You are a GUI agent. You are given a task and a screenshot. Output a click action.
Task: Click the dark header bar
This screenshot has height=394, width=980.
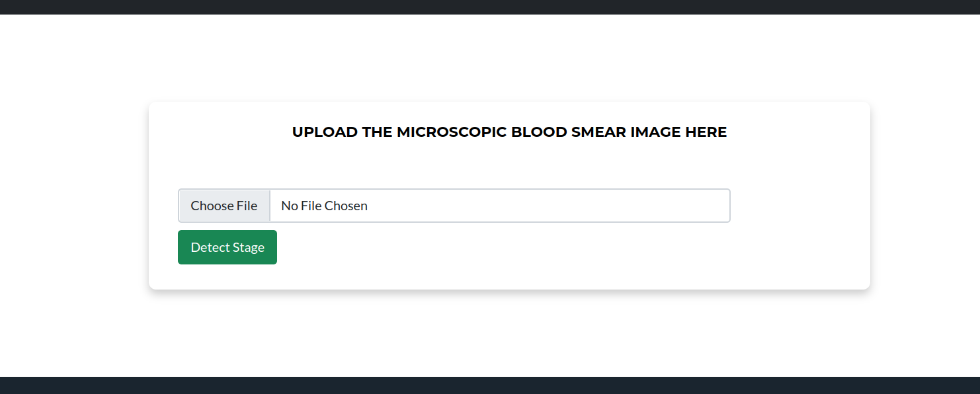coord(489,8)
